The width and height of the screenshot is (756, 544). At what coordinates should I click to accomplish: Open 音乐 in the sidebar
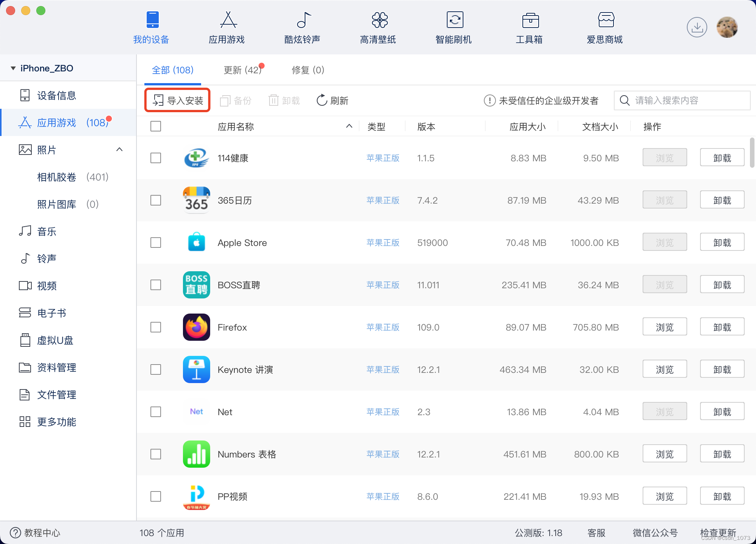click(68, 231)
